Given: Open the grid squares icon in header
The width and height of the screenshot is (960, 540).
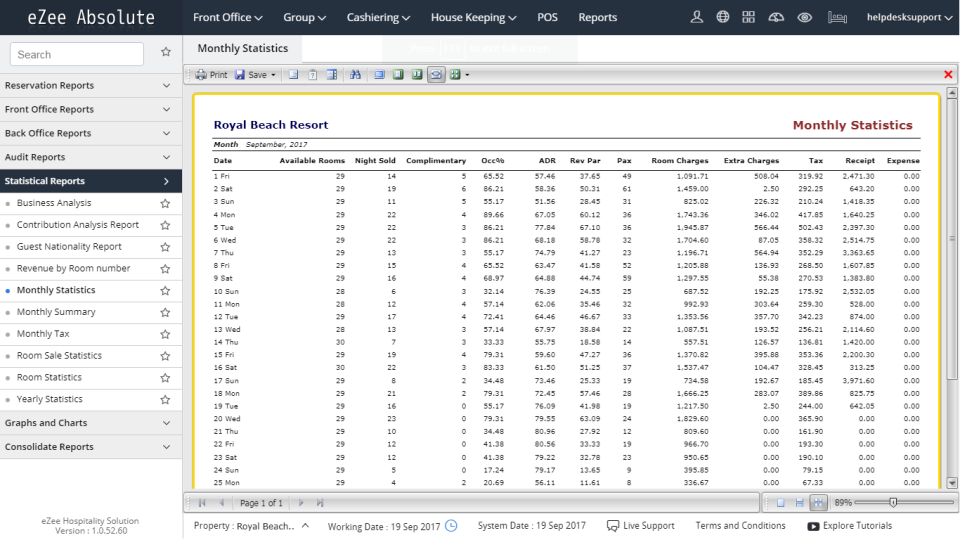Looking at the screenshot, I should pos(749,17).
